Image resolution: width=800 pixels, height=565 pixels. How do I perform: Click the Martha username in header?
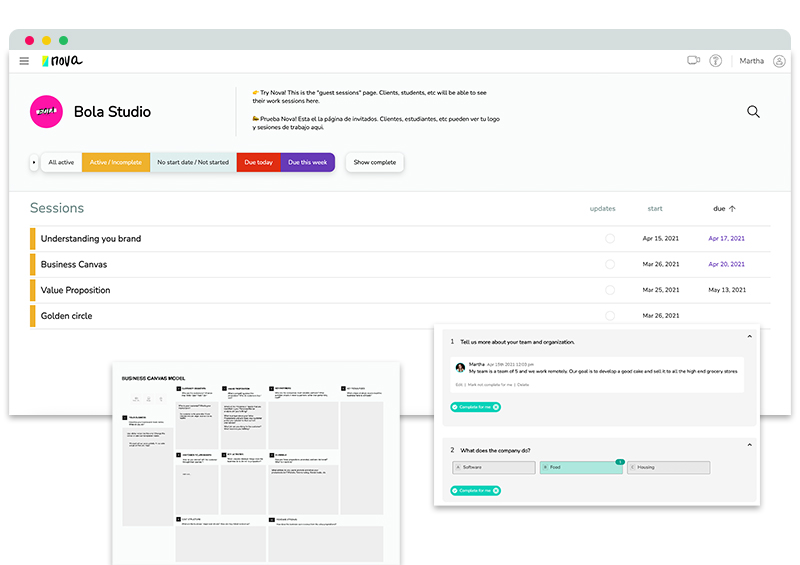click(752, 61)
